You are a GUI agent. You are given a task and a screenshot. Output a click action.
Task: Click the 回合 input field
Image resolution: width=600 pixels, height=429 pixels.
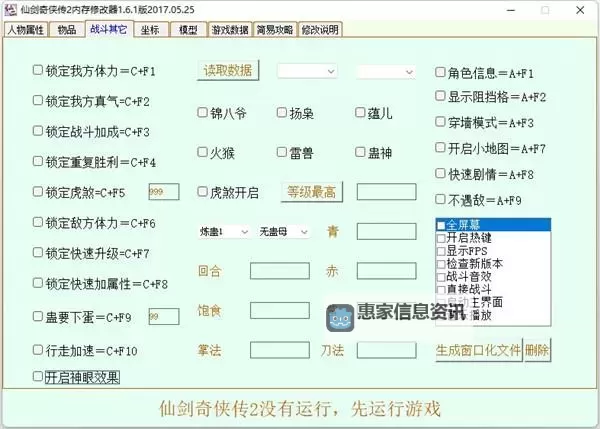pos(280,271)
